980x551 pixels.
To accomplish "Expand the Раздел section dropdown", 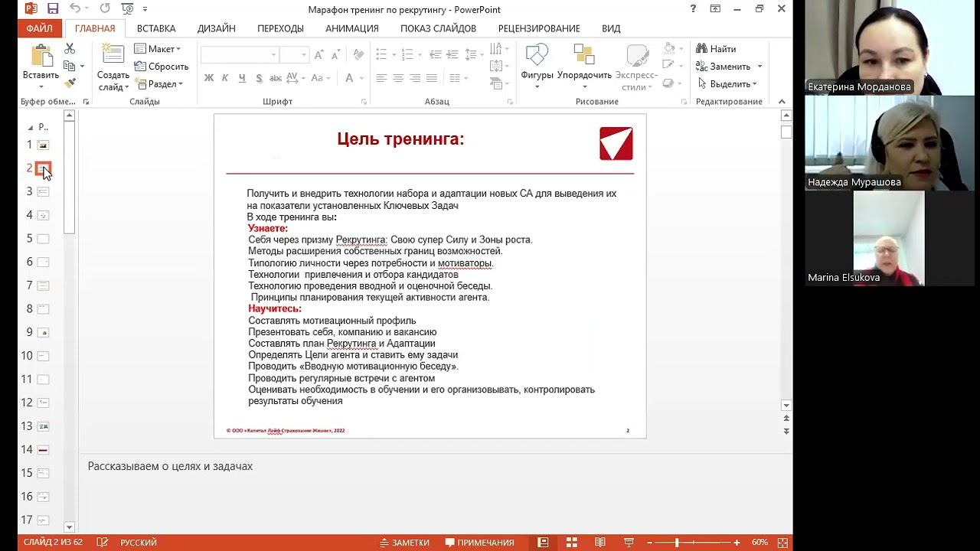I will [x=159, y=83].
